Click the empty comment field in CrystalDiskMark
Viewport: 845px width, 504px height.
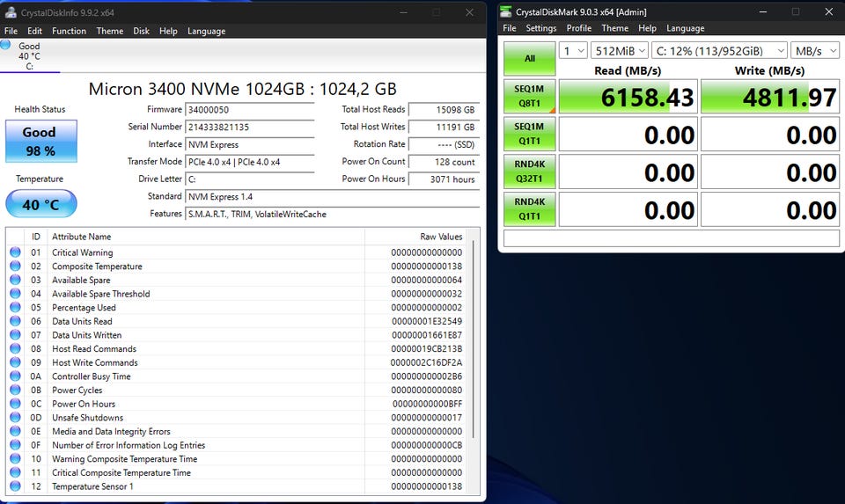(672, 237)
